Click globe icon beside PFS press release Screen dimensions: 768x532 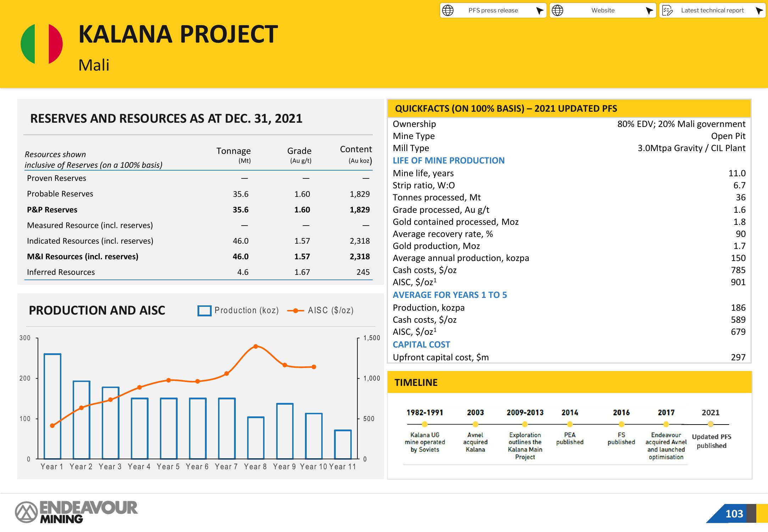click(448, 11)
